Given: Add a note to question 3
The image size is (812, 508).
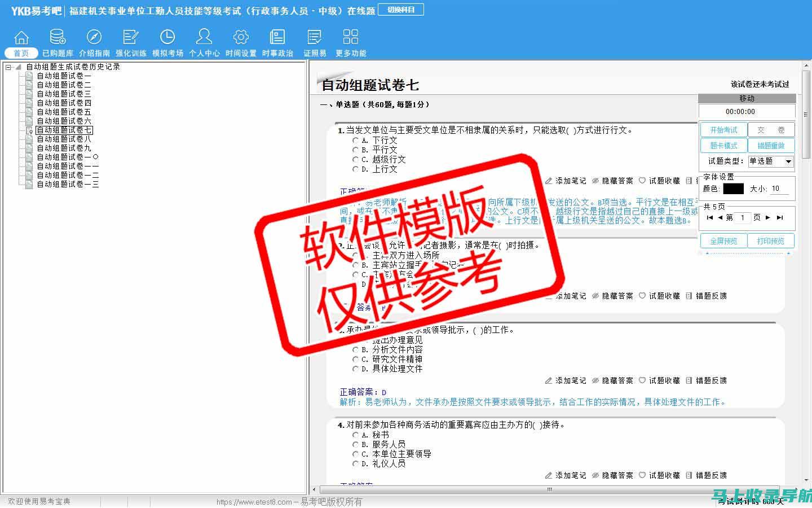Looking at the screenshot, I should [566, 380].
